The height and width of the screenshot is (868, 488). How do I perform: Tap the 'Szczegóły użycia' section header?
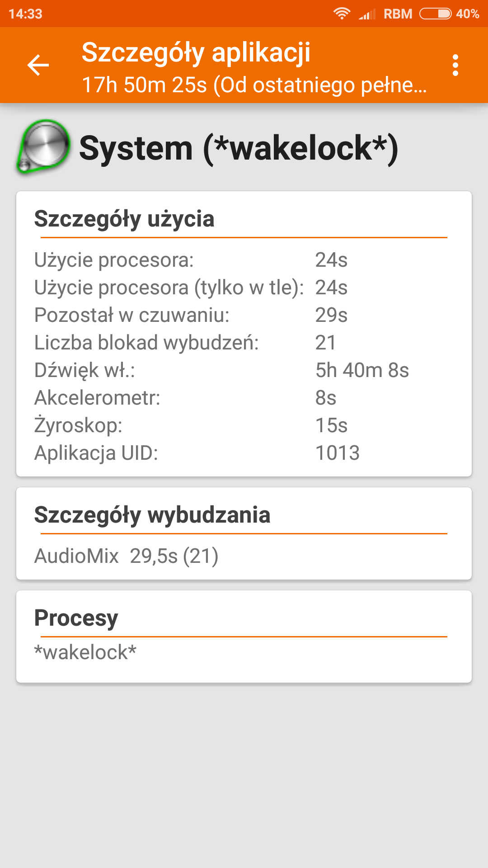point(124,219)
